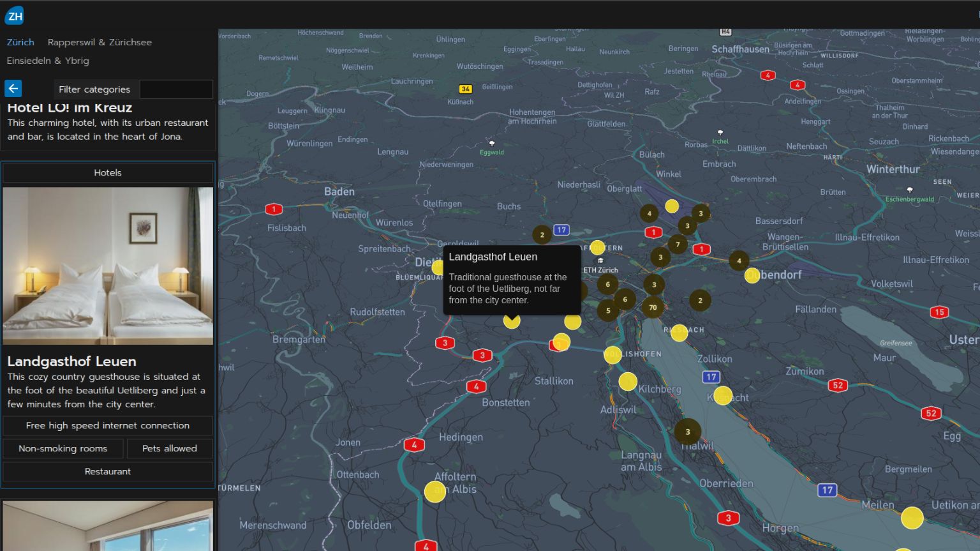Select the yellow marker beside Kilchberg
This screenshot has height=551, width=980.
[628, 382]
